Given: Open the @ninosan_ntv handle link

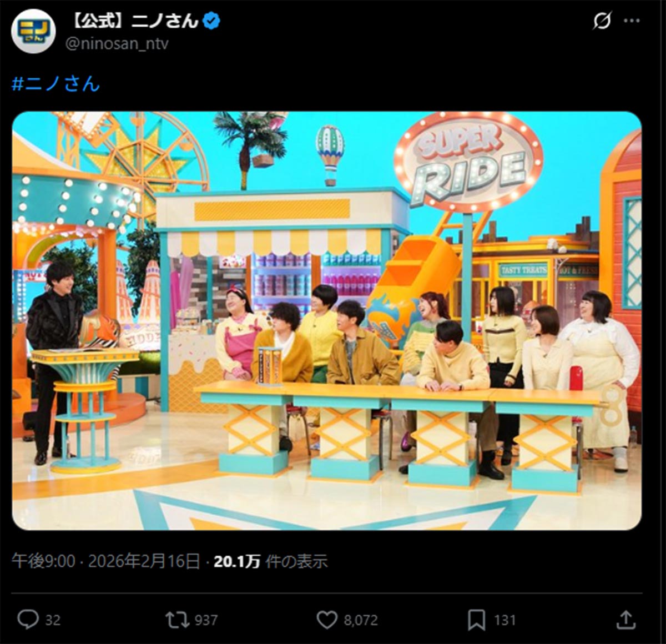Looking at the screenshot, I should click(x=117, y=44).
